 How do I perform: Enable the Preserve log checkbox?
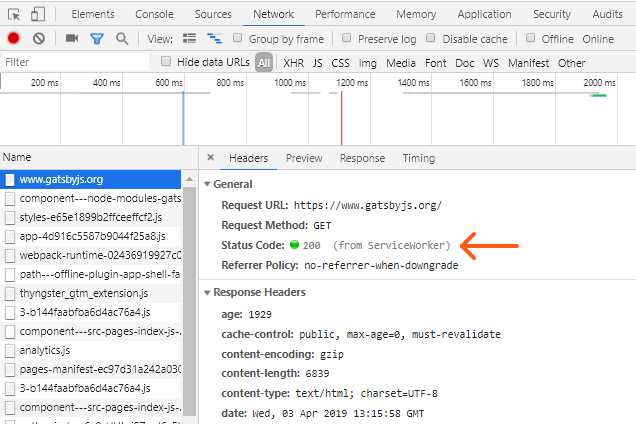[x=346, y=38]
